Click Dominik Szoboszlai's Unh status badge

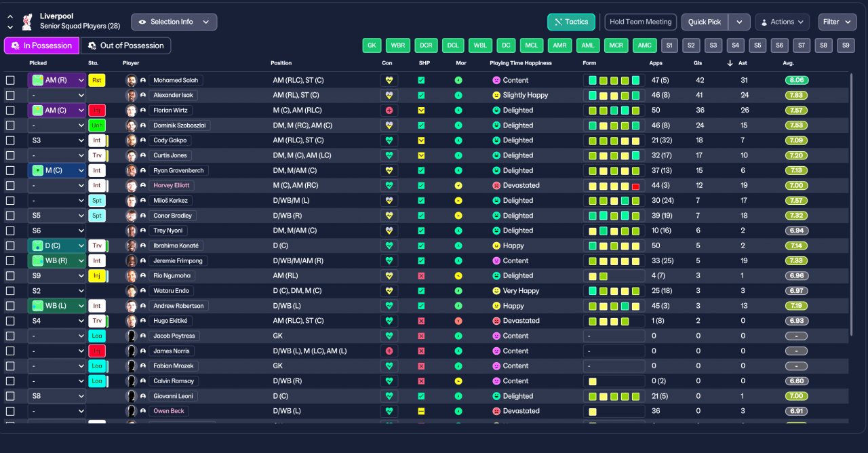97,125
